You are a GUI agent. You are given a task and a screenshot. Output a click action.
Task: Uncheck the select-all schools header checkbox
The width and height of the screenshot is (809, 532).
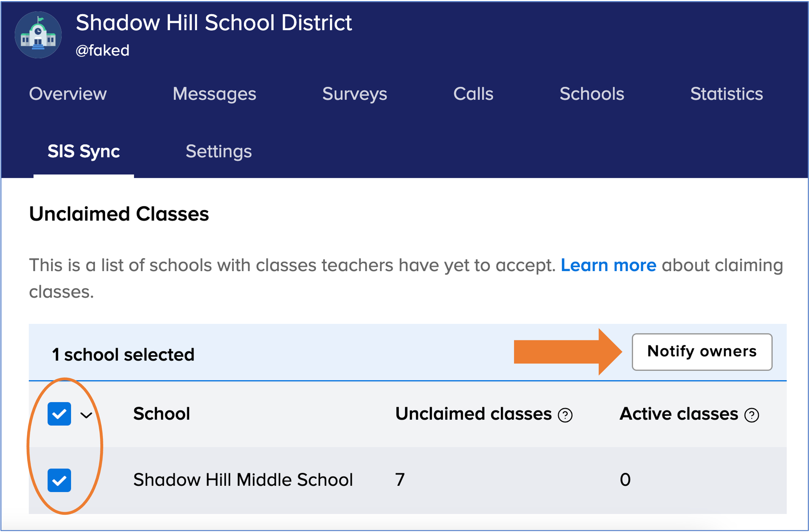pos(59,414)
